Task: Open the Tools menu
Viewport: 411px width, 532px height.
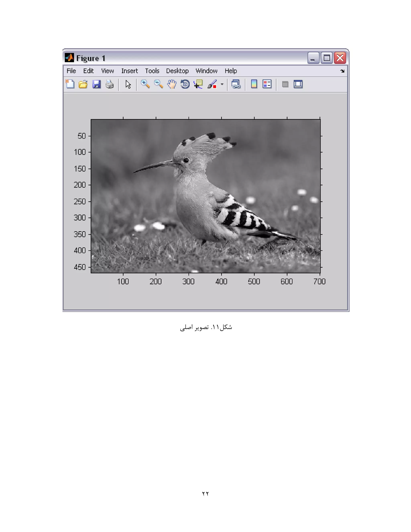Action: tap(152, 71)
